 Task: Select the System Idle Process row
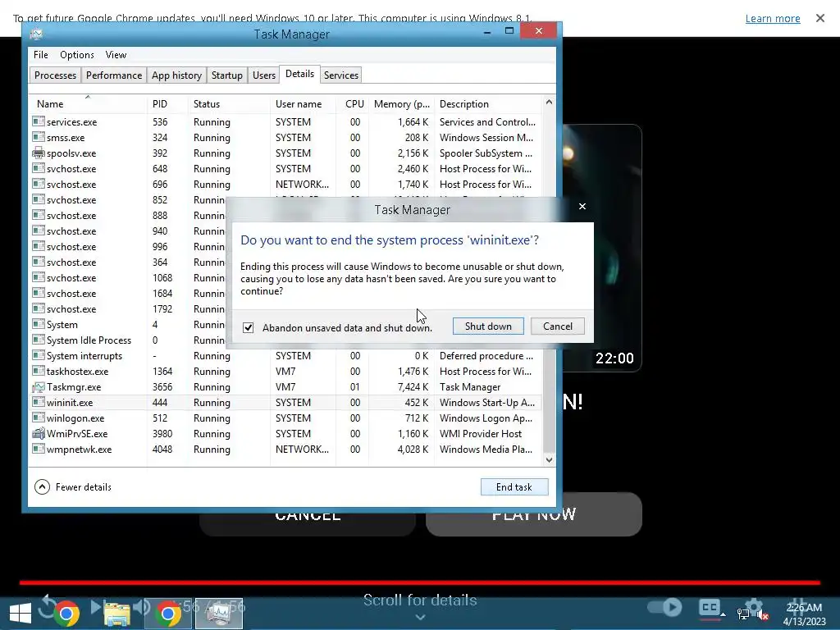coord(129,340)
